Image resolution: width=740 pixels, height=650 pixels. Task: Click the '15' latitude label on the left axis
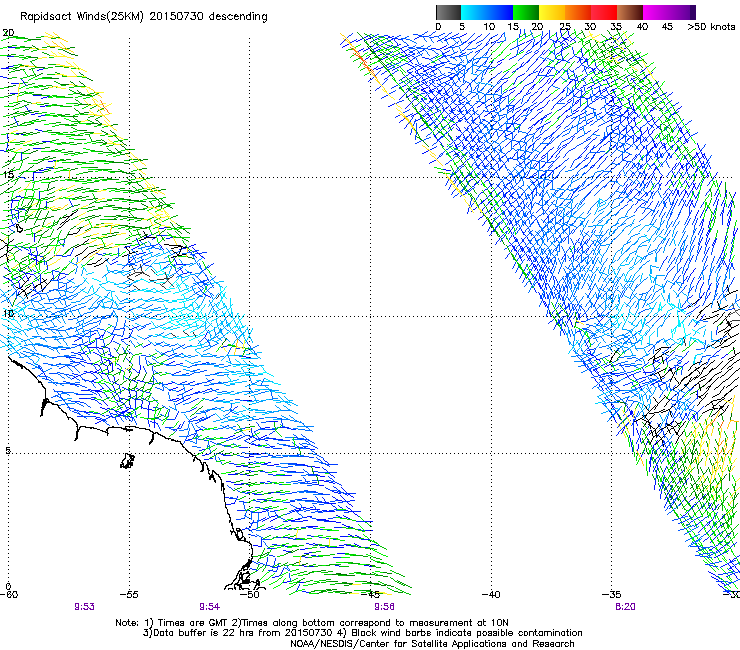coord(8,175)
